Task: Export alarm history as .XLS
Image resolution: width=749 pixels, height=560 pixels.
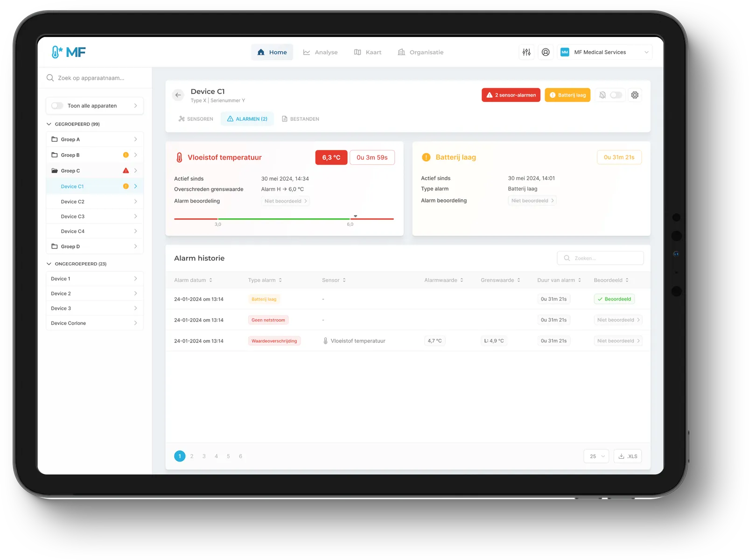Action: click(x=628, y=456)
